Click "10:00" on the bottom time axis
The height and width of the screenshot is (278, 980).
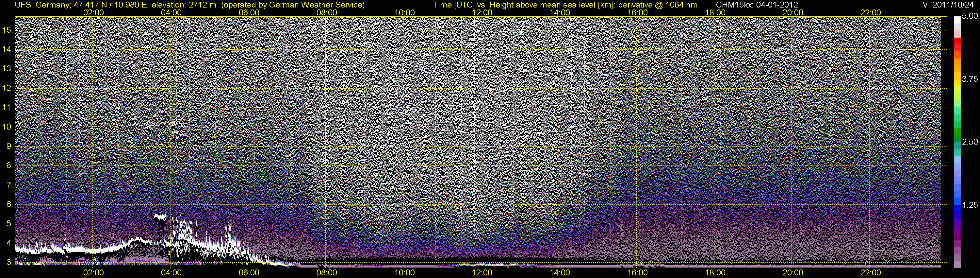pyautogui.click(x=404, y=273)
